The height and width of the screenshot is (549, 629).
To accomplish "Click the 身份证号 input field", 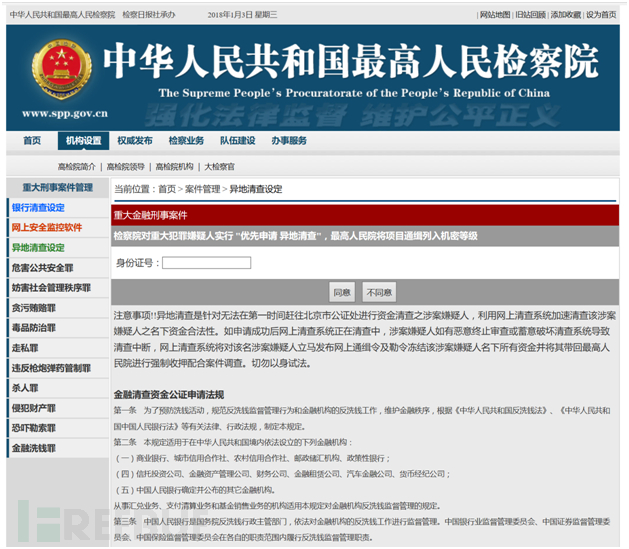I will coord(207,263).
